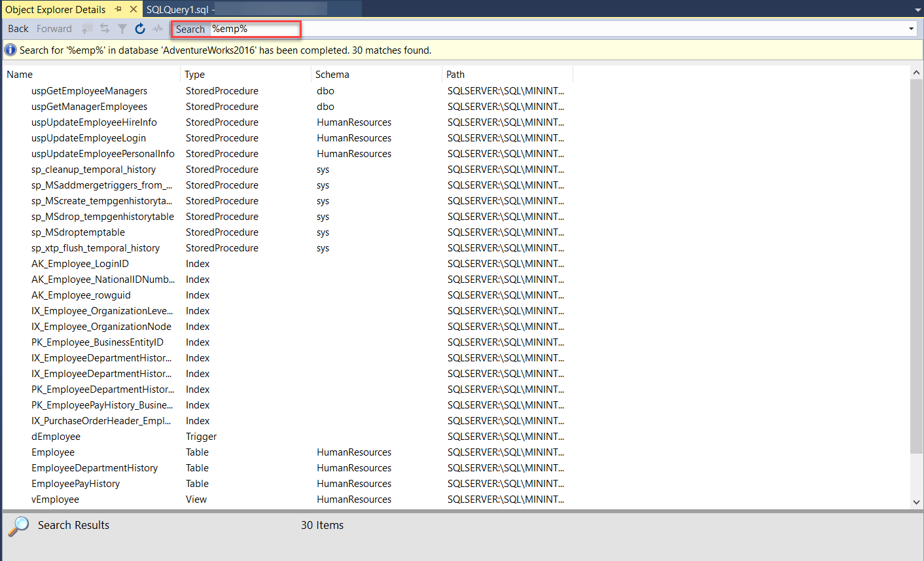Select the uspGetEmployeeManagers stored procedure row
The image size is (924, 561).
coord(89,90)
